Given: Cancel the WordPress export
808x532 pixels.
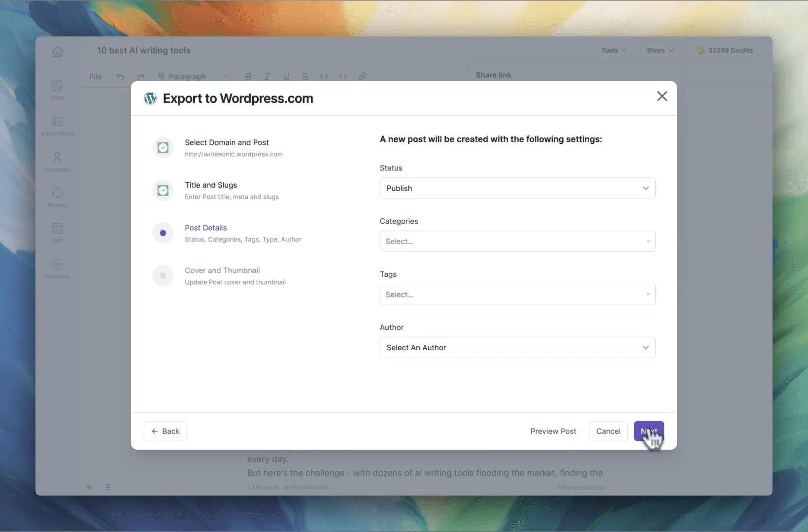Looking at the screenshot, I should tap(608, 431).
